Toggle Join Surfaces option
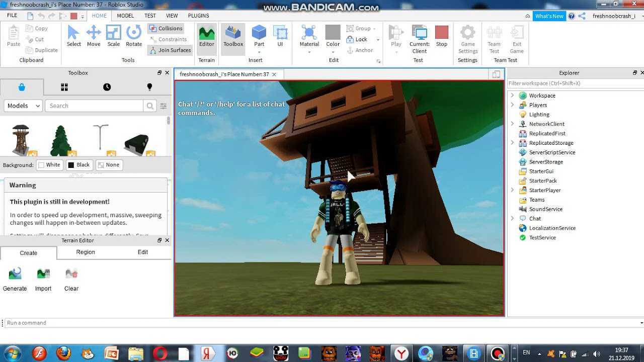The width and height of the screenshot is (644, 362). (x=170, y=50)
